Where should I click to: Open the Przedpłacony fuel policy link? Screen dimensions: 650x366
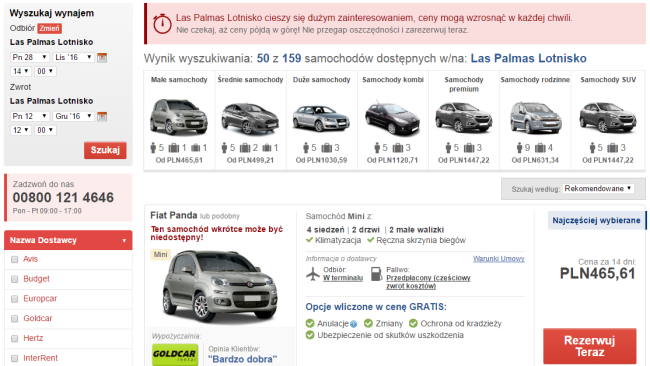[428, 282]
